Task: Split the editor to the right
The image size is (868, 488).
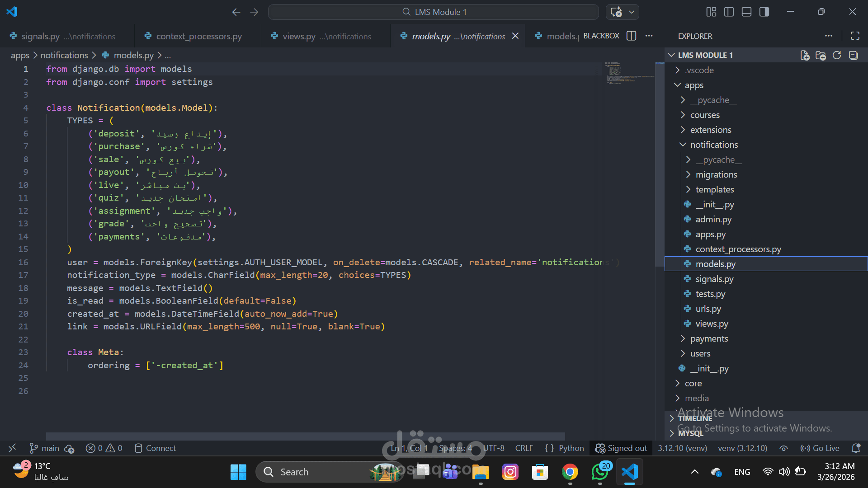Action: click(632, 36)
